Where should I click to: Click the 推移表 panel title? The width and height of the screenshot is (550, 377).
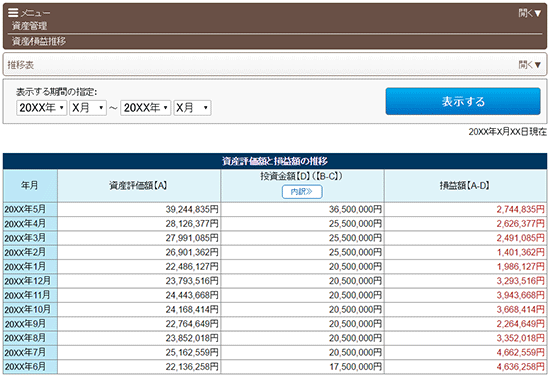pos(21,65)
